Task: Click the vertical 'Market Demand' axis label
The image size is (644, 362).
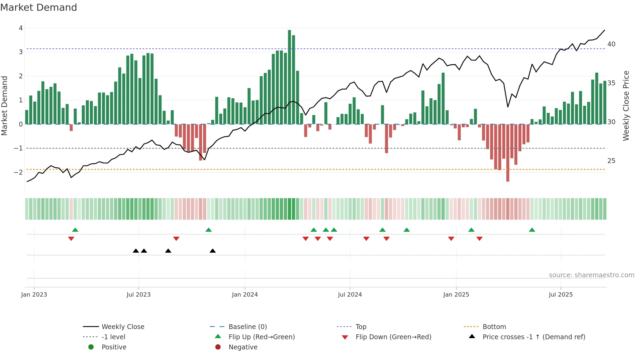Action: pos(4,106)
